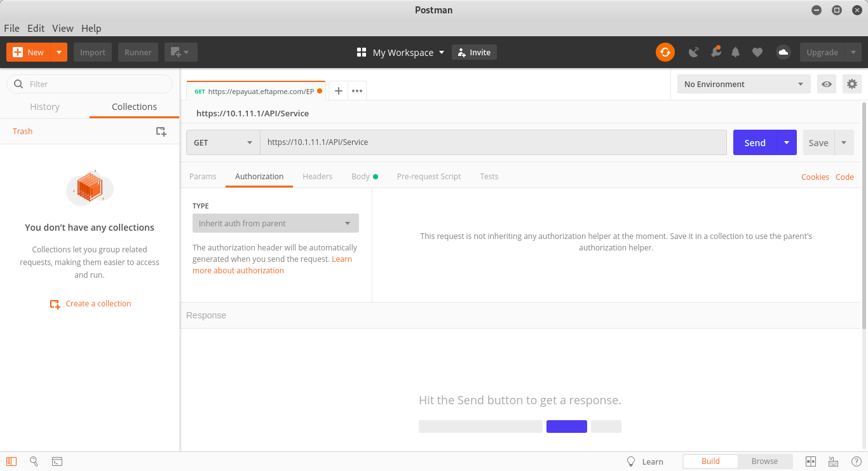Image resolution: width=868 pixels, height=471 pixels.
Task: Open the Params tab
Action: point(203,176)
